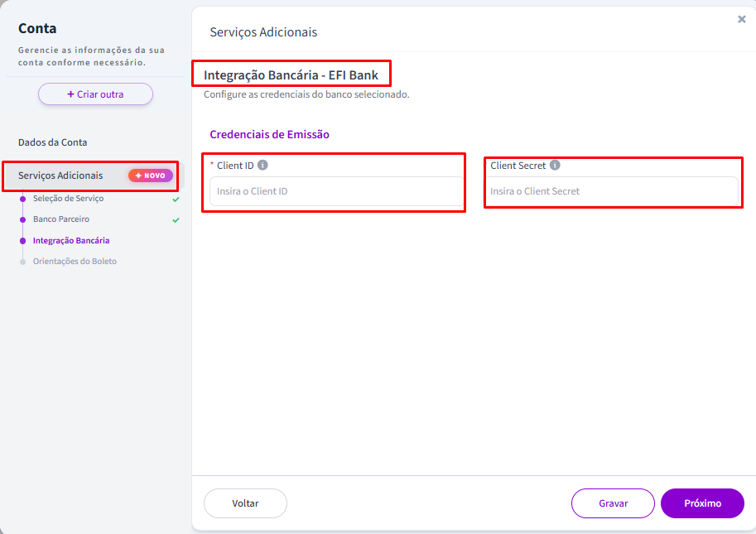Click the Client ID info icon
Viewport: 756px width, 534px height.
coord(262,166)
